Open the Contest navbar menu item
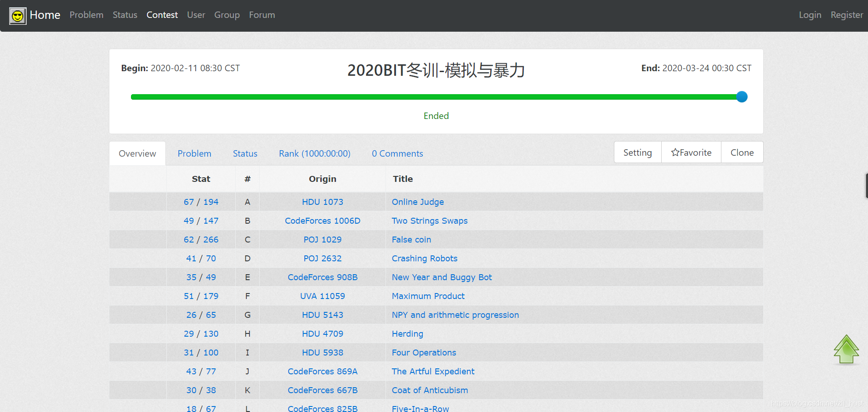Image resolution: width=868 pixels, height=412 pixels. pyautogui.click(x=162, y=15)
